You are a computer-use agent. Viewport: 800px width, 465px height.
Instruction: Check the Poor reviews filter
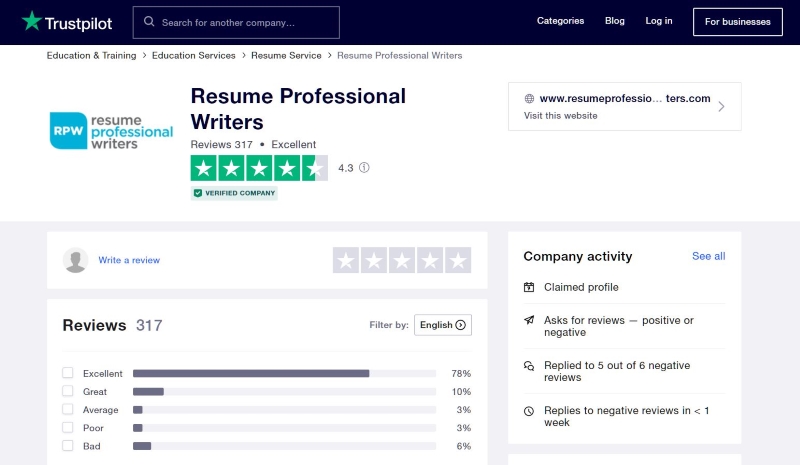(67, 427)
